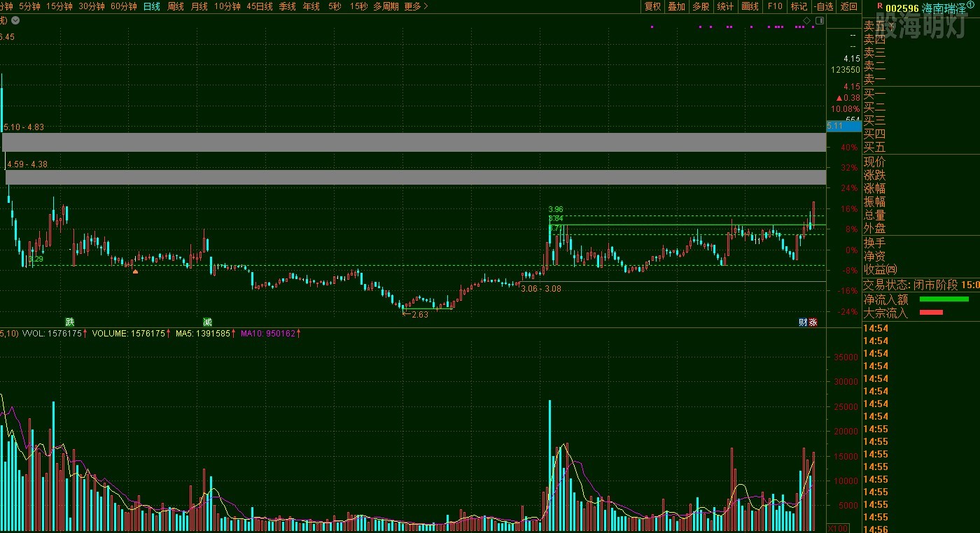The height and width of the screenshot is (533, 980).
Task: Click stock code 002596
Action: (902, 8)
